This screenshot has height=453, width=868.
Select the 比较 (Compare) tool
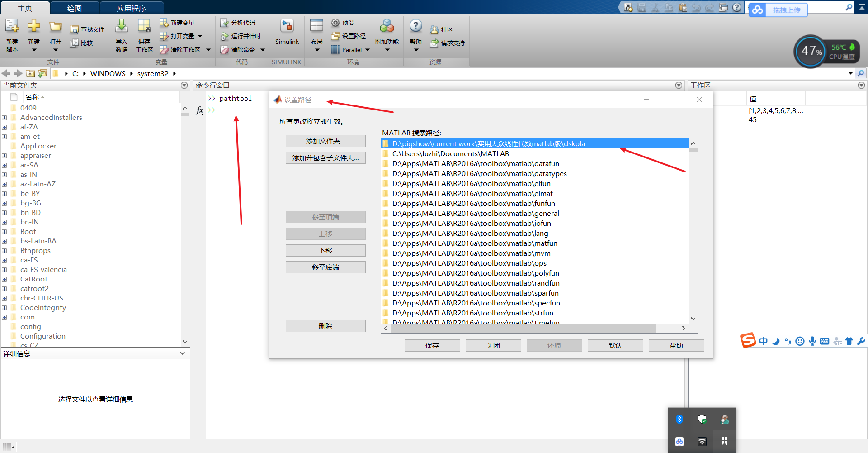point(82,43)
